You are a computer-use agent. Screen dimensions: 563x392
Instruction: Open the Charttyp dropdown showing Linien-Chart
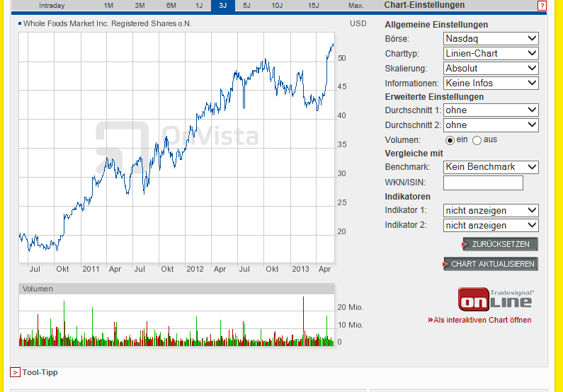[491, 54]
